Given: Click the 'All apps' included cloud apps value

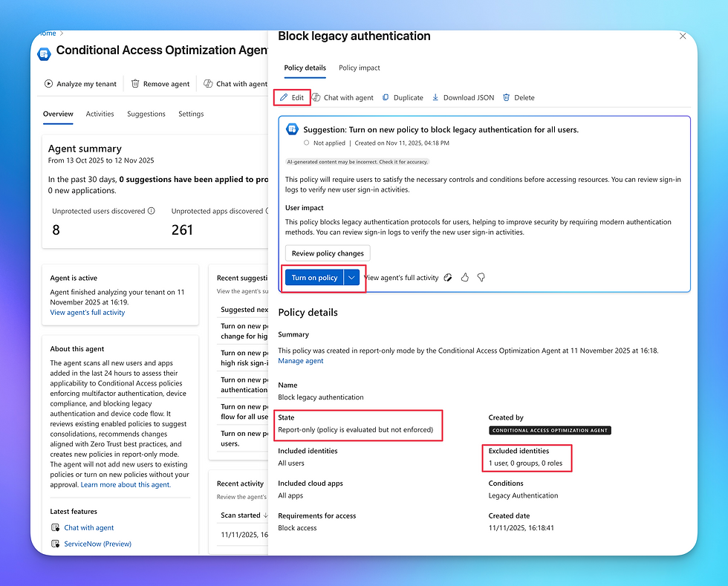Looking at the screenshot, I should (290, 495).
